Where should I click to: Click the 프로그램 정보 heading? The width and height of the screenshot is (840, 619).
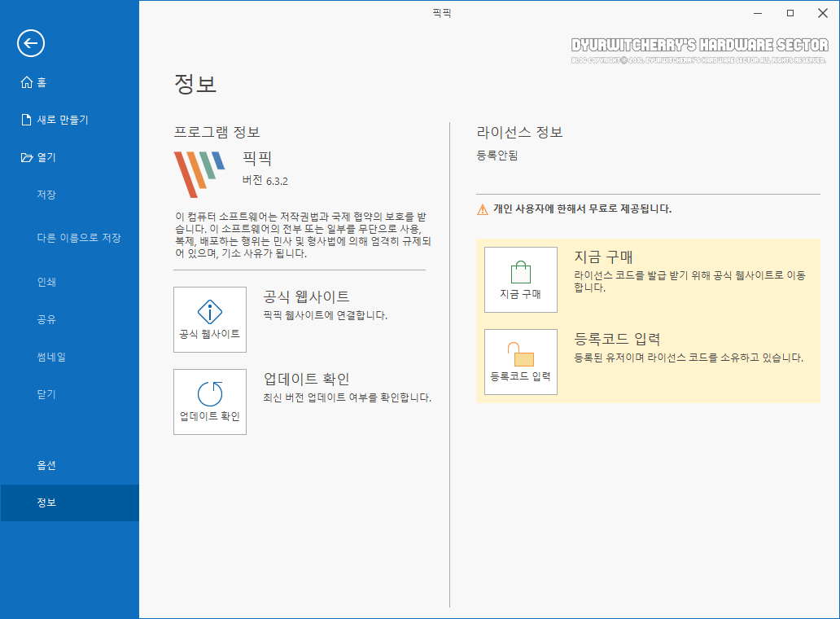click(217, 132)
